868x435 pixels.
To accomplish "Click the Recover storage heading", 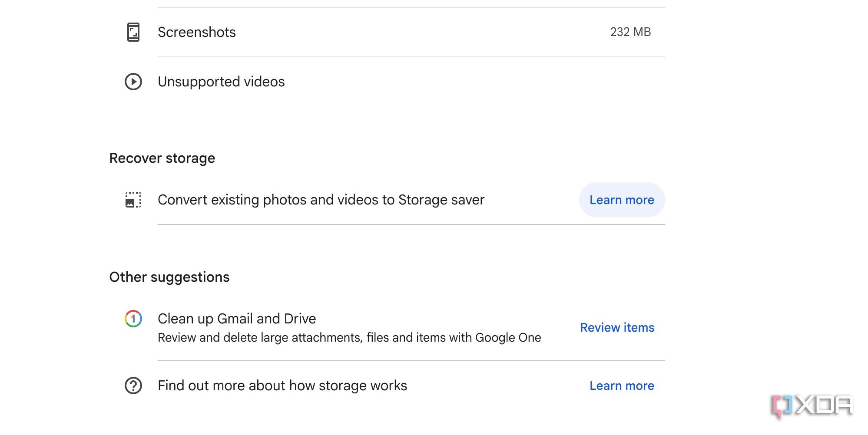I will pos(162,158).
